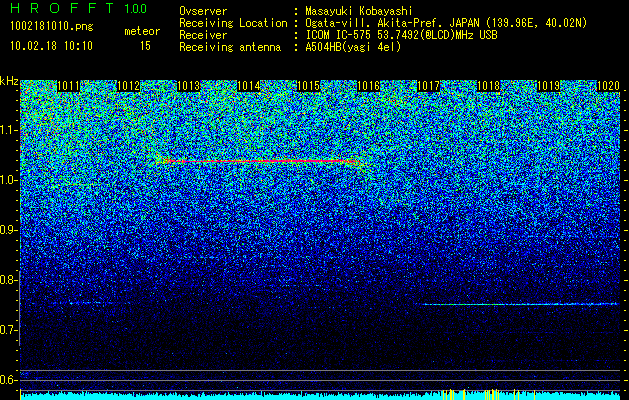Click the 0.7 frequency axis label

[8, 330]
